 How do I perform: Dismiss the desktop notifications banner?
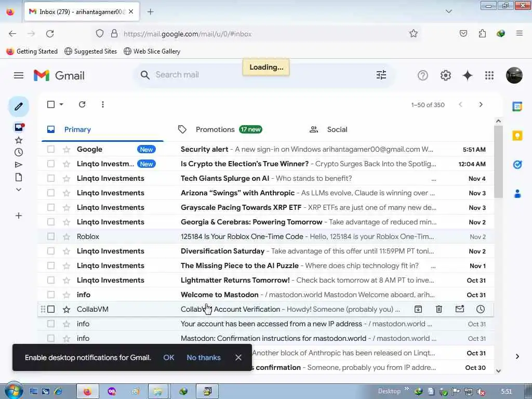coord(238,357)
